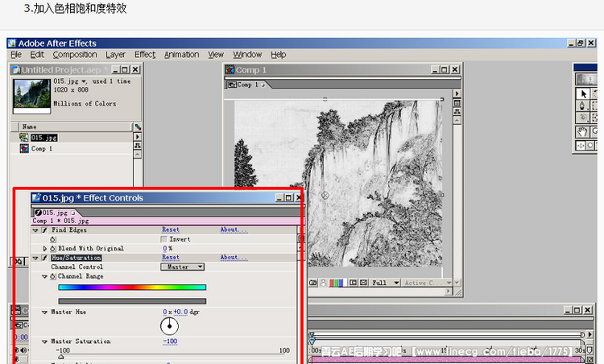
Task: Select the Hand tool
Action: (582, 132)
